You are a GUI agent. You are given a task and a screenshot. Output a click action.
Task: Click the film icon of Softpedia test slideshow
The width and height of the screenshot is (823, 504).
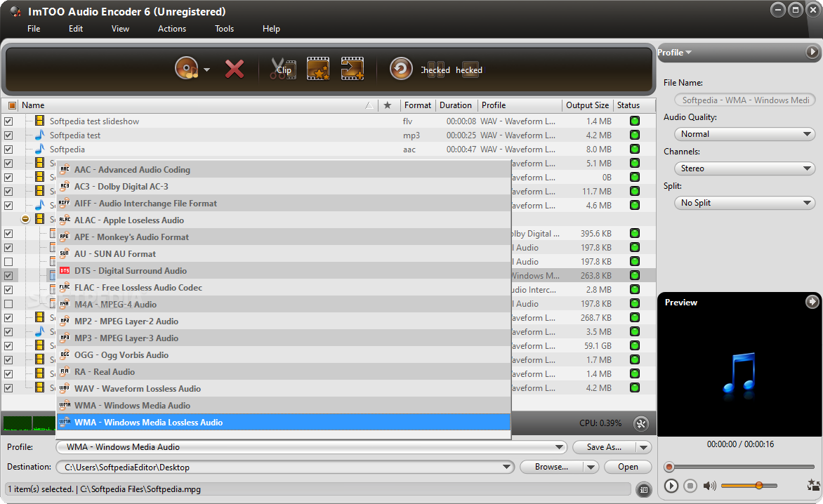point(39,121)
